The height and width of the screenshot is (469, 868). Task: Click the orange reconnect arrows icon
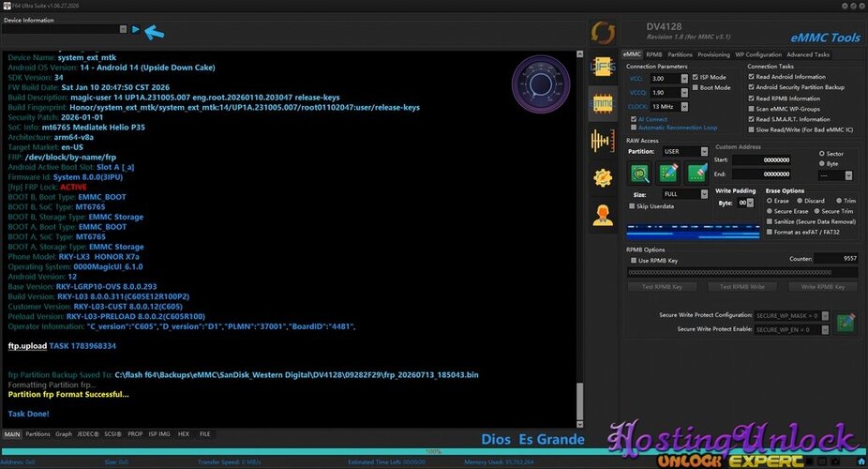pyautogui.click(x=603, y=33)
